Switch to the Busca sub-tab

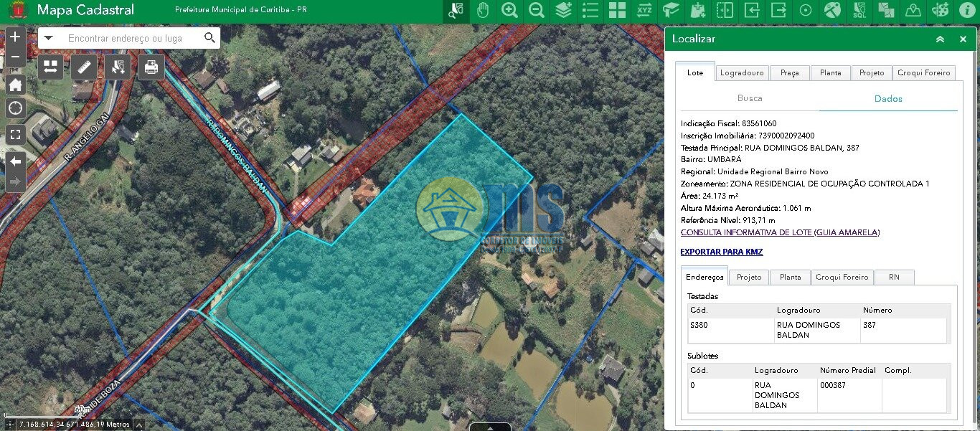pyautogui.click(x=750, y=98)
